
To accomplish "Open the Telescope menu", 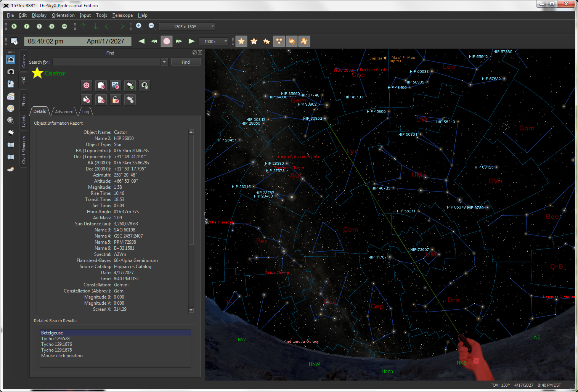I will pos(122,15).
